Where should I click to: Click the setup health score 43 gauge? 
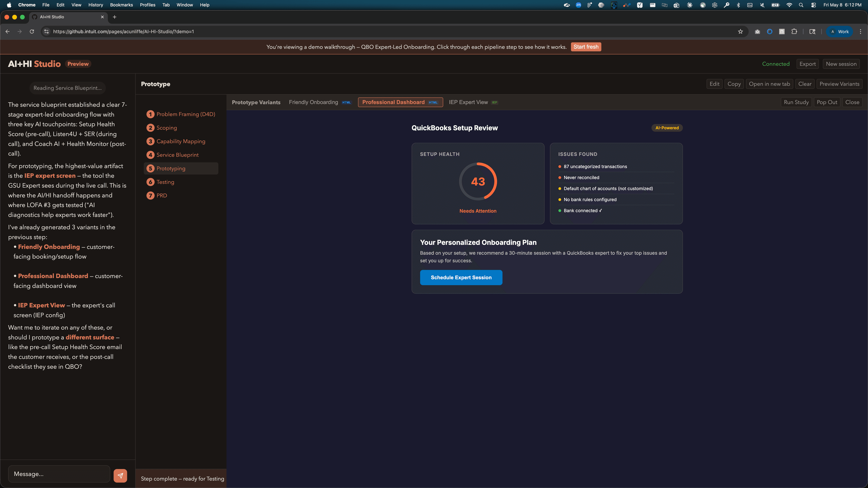click(x=478, y=181)
